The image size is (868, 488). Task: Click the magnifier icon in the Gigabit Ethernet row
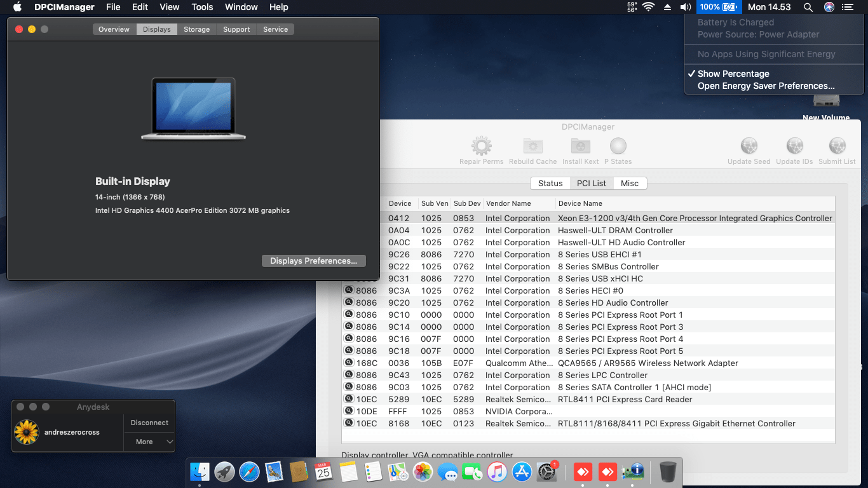(x=349, y=423)
